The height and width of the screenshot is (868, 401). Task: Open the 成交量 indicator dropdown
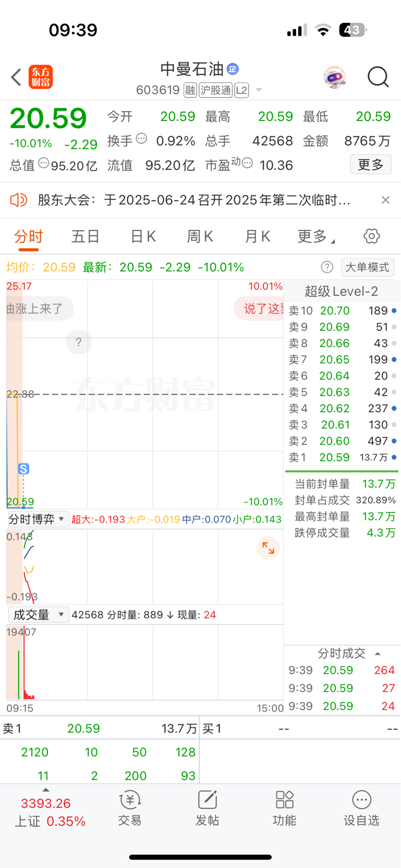(x=39, y=615)
